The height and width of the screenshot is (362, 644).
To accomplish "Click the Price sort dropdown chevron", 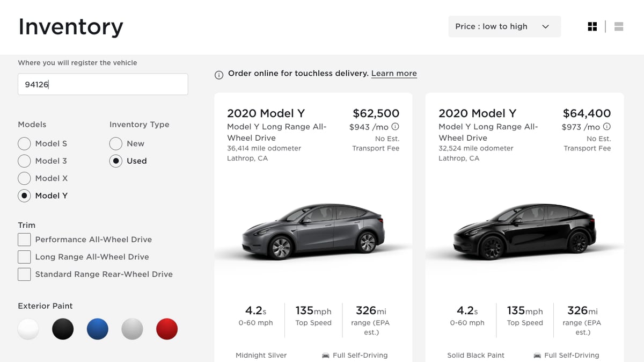I will click(546, 26).
